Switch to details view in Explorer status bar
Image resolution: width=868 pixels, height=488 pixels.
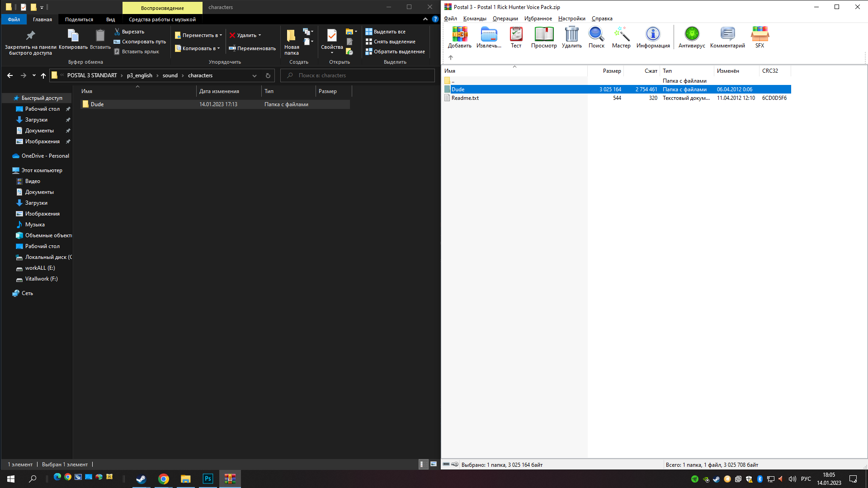point(423,464)
